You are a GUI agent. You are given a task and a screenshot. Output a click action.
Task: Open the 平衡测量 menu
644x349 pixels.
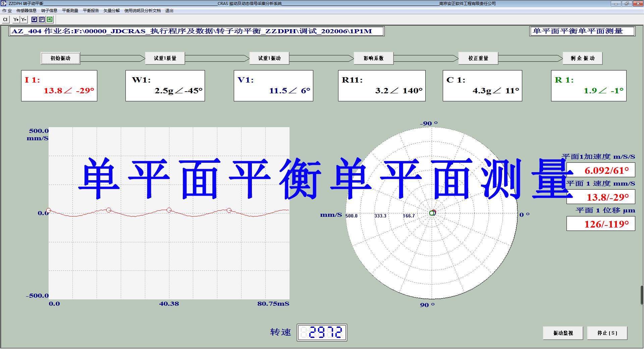pyautogui.click(x=70, y=11)
